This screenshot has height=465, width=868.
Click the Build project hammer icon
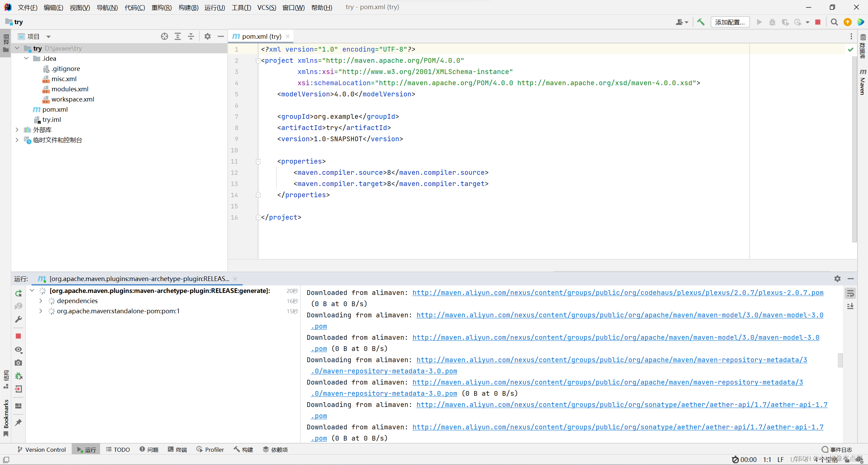pos(701,22)
